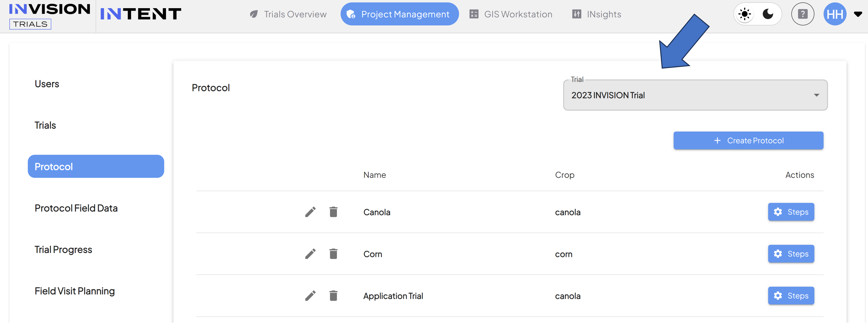Expand the Trial dropdown selector
The height and width of the screenshot is (326, 868).
click(x=695, y=95)
